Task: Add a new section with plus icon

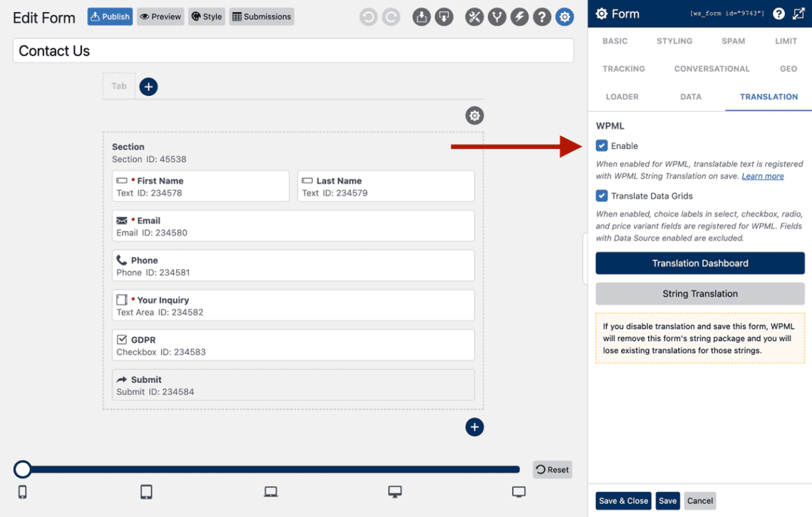Action: click(x=474, y=427)
